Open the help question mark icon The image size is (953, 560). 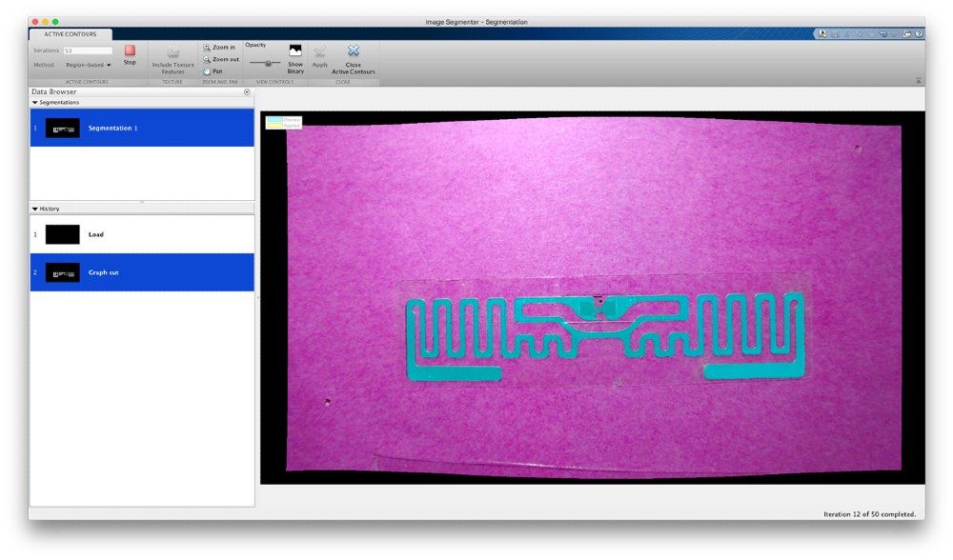coord(920,34)
